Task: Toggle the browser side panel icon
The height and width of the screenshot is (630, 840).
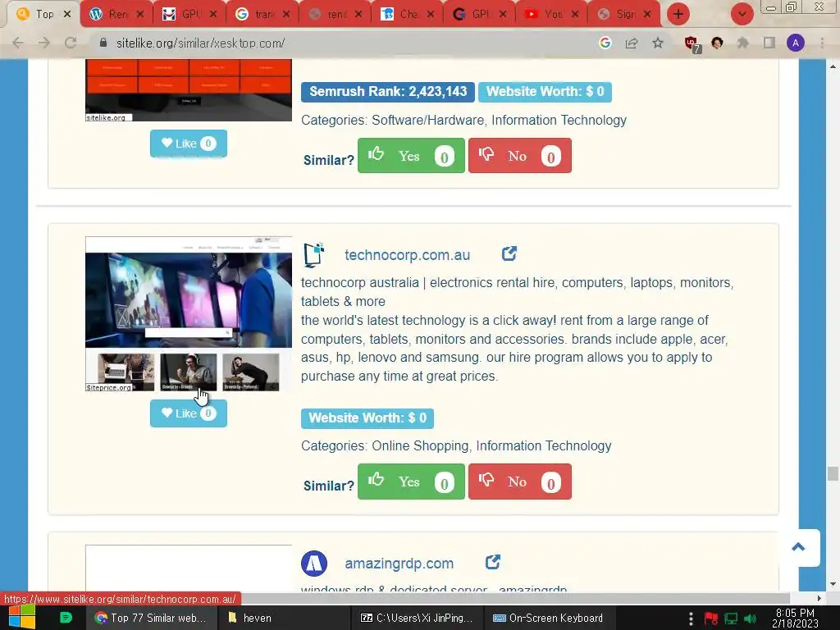Action: (769, 43)
